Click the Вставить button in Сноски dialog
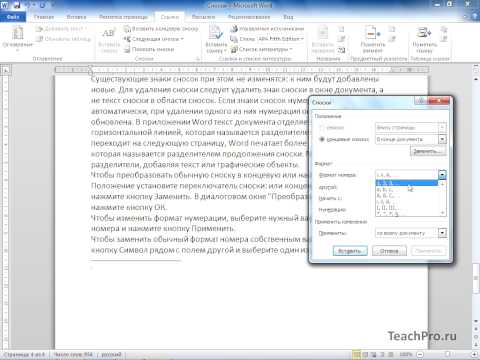The width and height of the screenshot is (480, 360). [x=350, y=251]
